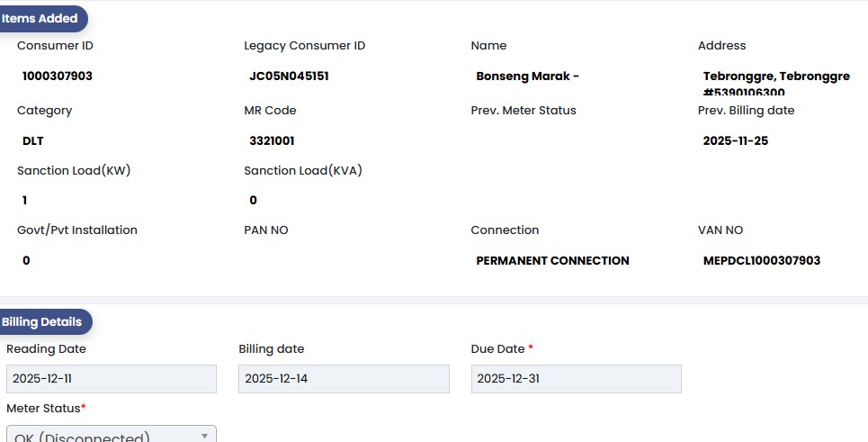The height and width of the screenshot is (442, 868).
Task: Select VAN number MEPDCL1000307903
Action: [762, 261]
